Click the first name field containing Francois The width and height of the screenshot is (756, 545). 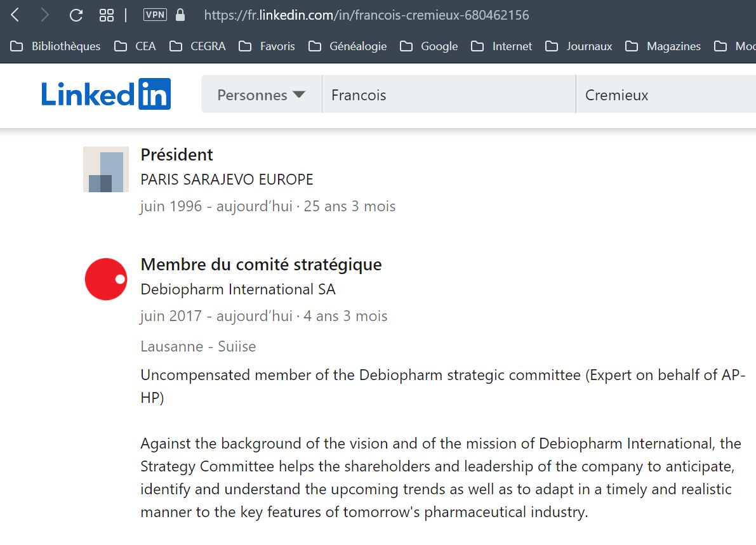(x=449, y=95)
